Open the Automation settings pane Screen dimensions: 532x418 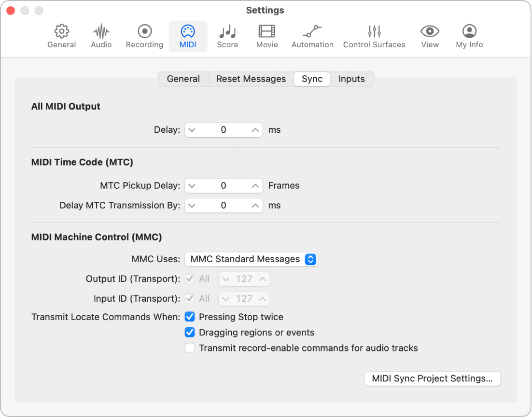312,35
